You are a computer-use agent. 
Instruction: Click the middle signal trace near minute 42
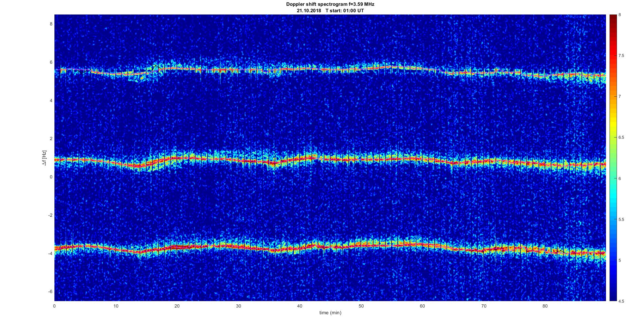[x=312, y=157]
